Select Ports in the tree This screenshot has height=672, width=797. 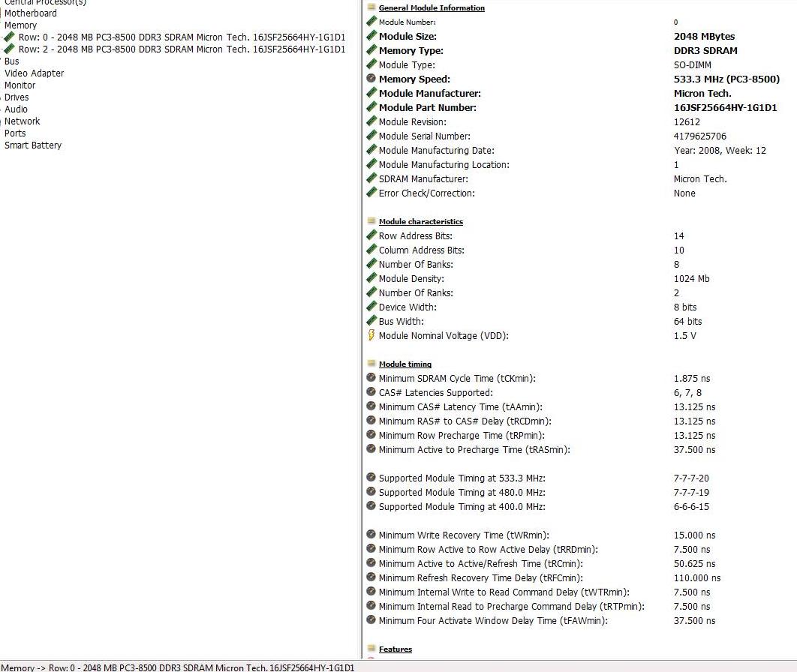click(15, 133)
